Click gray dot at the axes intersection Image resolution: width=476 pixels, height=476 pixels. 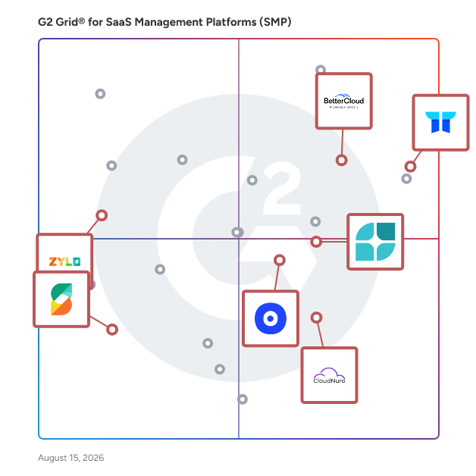coord(237,233)
